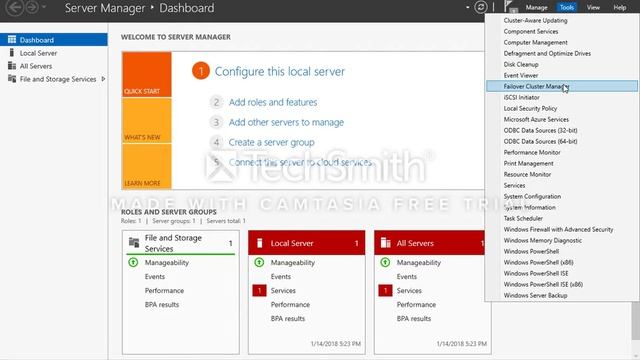The height and width of the screenshot is (360, 640).
Task: Click Performance in All Servers tile
Action: coord(416,304)
